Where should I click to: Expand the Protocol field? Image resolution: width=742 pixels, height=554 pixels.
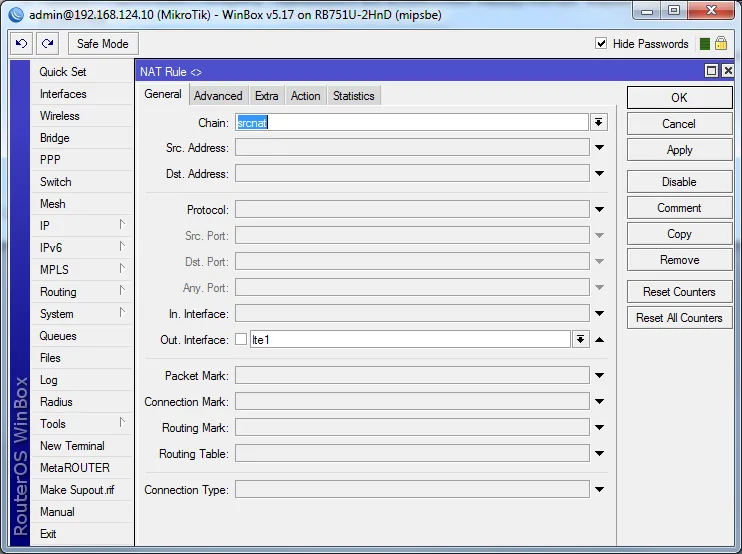click(599, 209)
